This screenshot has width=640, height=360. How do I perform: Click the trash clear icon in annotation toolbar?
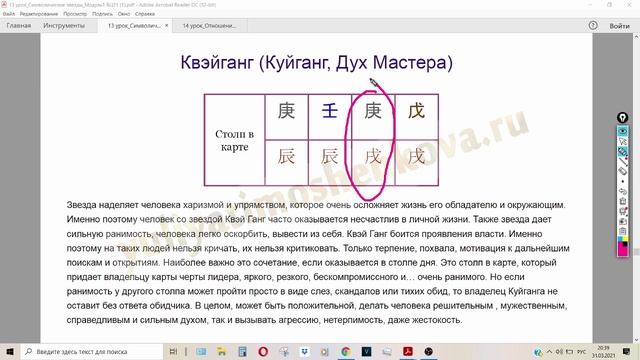point(622,201)
